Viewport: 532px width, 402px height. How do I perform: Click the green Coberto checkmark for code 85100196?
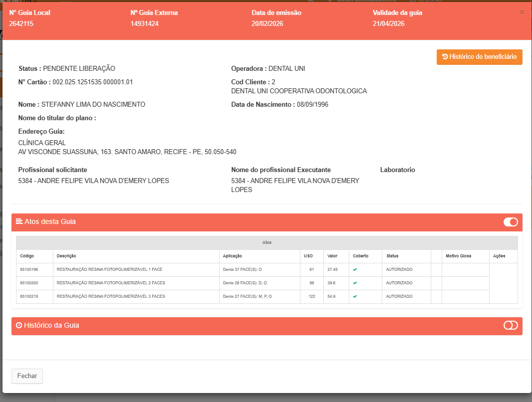click(x=355, y=269)
